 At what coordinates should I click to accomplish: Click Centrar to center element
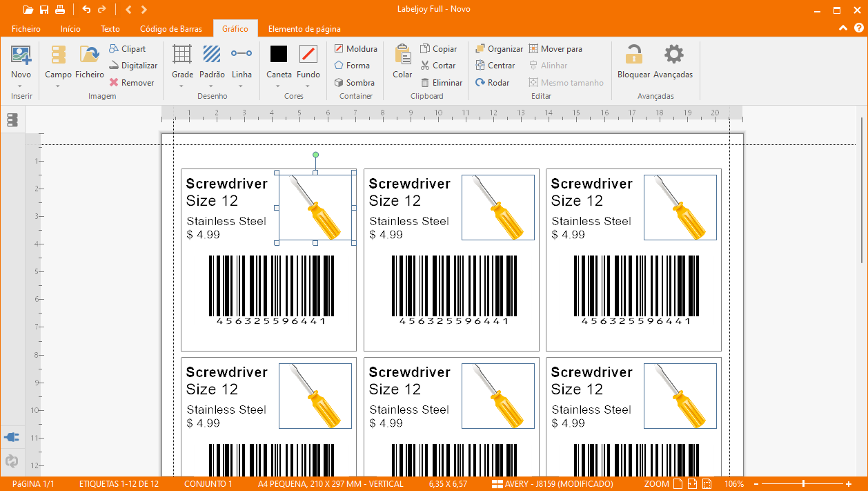point(495,66)
